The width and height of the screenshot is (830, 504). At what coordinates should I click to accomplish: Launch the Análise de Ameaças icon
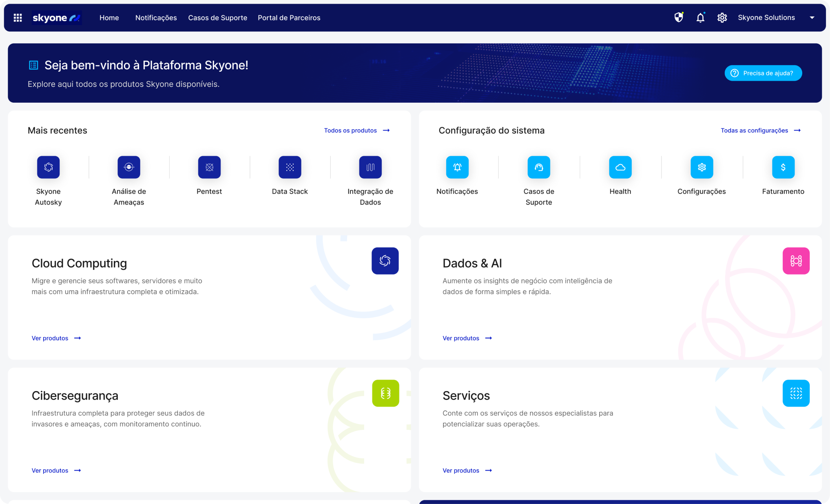(129, 167)
